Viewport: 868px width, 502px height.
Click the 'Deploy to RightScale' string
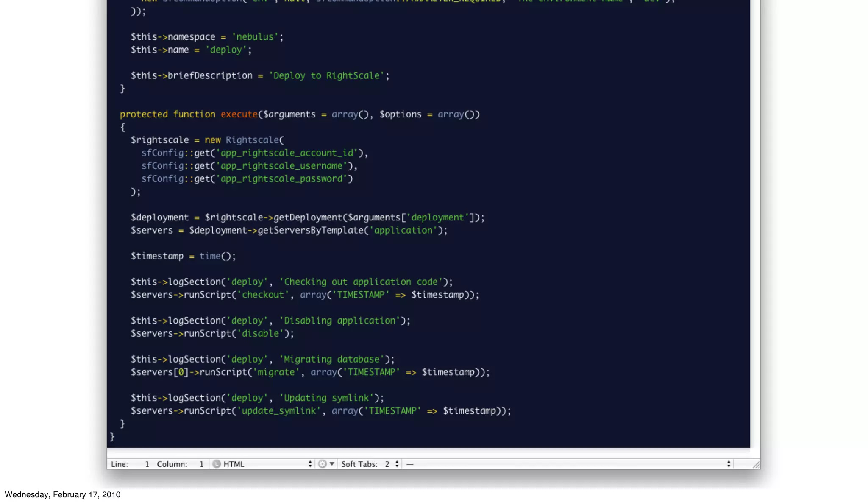coord(326,75)
